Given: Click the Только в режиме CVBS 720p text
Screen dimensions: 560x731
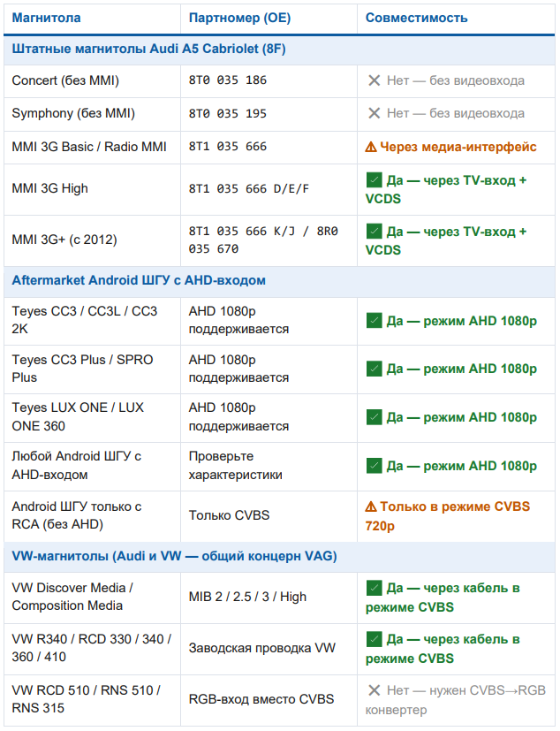Looking at the screenshot, I should [x=448, y=516].
